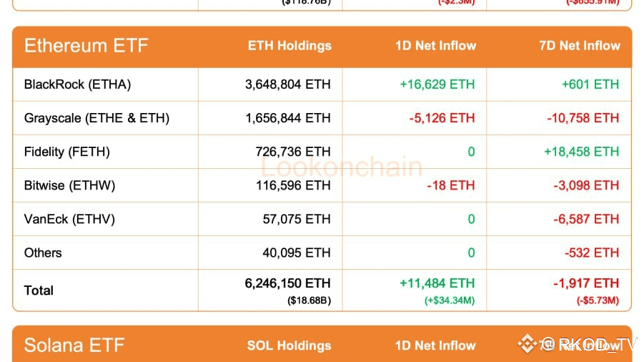
Task: Select the SOL Holdings column header
Action: pyautogui.click(x=289, y=346)
